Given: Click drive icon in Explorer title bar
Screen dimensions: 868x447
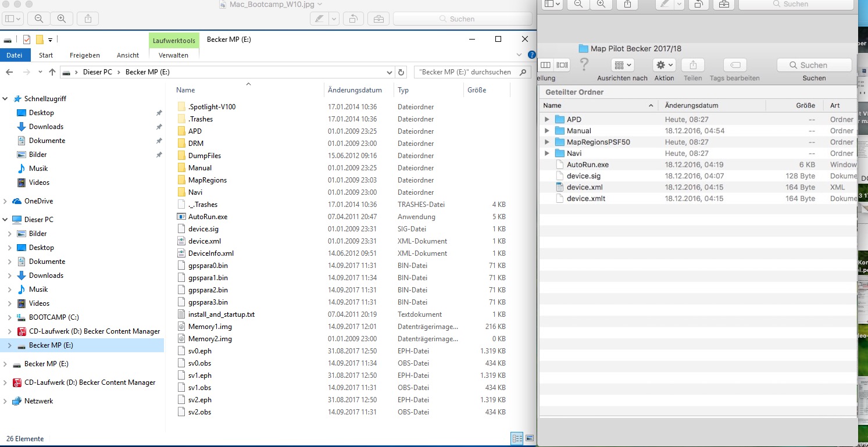Looking at the screenshot, I should pos(8,40).
